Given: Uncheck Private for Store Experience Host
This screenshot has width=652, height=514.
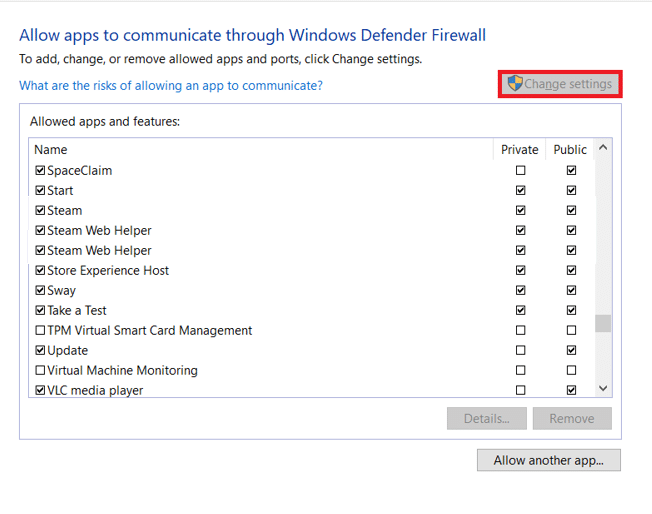Looking at the screenshot, I should point(520,271).
